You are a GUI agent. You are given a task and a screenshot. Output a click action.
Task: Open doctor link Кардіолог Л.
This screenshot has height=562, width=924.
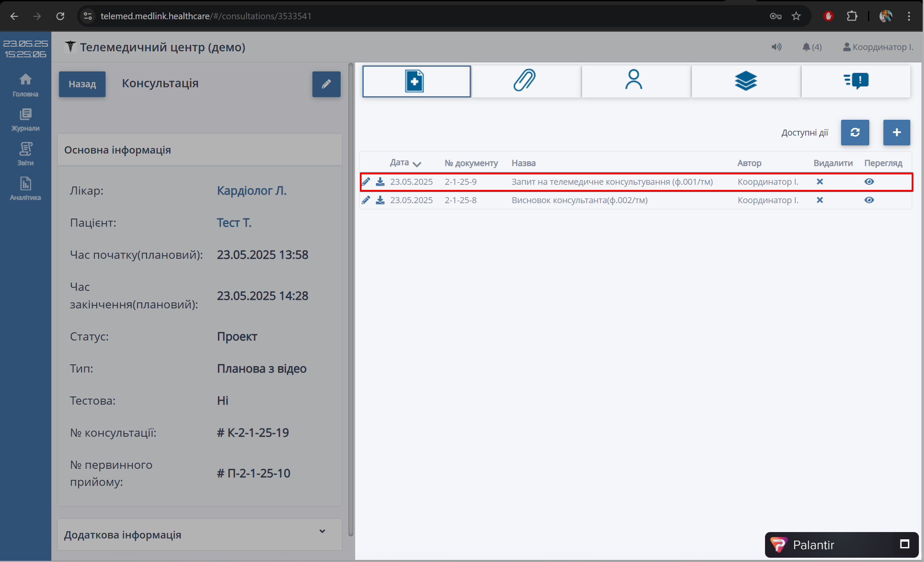click(251, 191)
